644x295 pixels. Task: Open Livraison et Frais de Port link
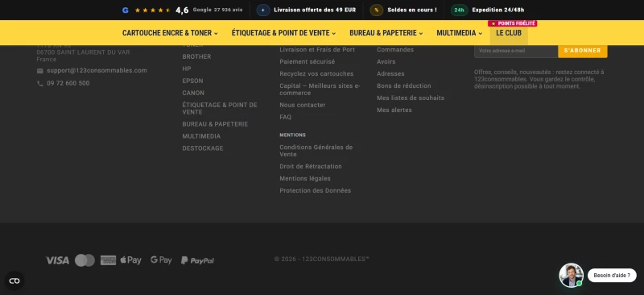pyautogui.click(x=317, y=50)
